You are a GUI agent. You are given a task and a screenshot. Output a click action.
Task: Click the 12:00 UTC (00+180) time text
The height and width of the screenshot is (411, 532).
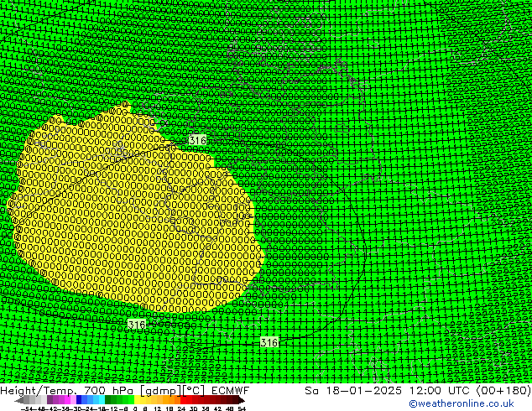[x=470, y=391]
